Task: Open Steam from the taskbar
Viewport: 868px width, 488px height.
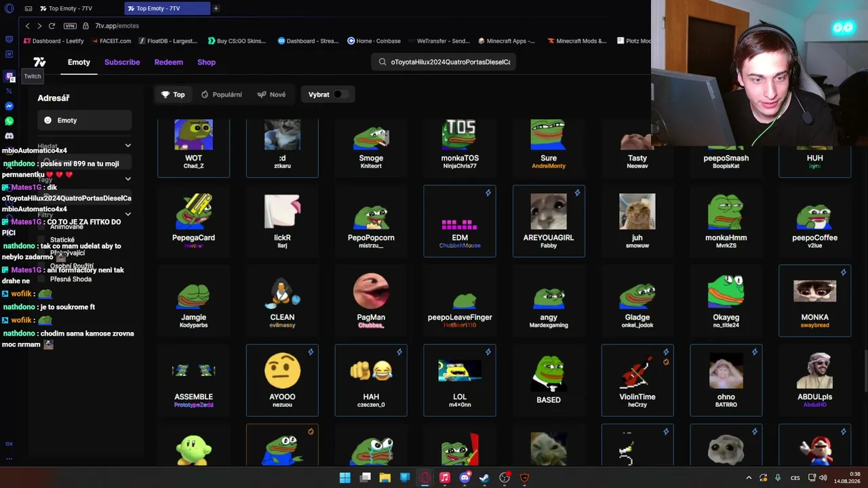Action: coord(484,478)
